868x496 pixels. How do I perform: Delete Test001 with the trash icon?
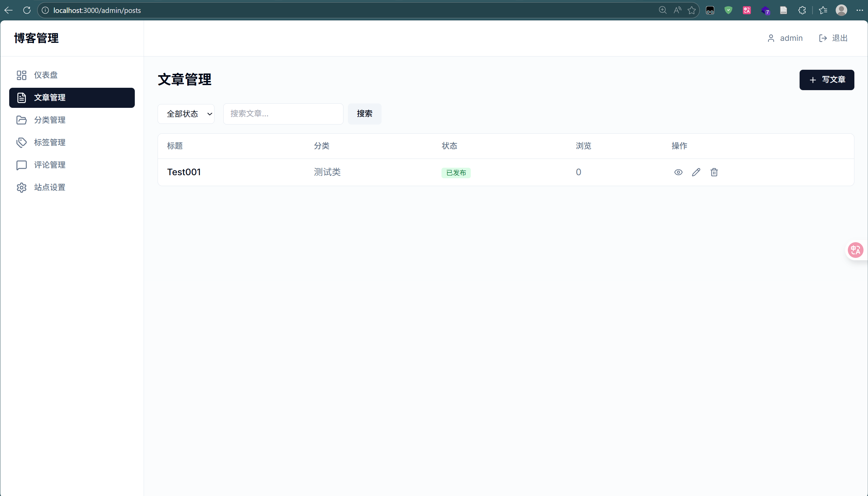point(714,172)
